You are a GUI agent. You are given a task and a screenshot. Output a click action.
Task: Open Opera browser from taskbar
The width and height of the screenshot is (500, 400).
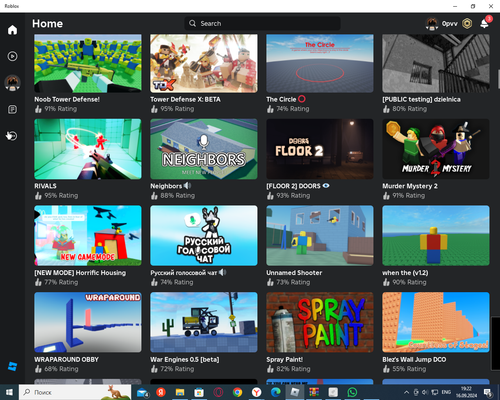[218, 392]
